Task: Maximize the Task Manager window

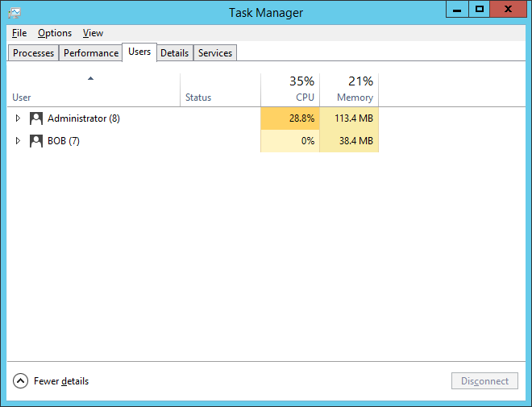Action: (480, 10)
